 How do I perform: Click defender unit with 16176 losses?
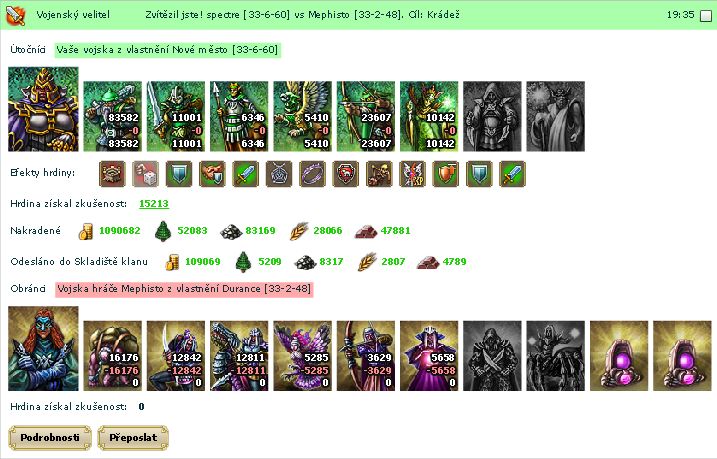point(112,356)
